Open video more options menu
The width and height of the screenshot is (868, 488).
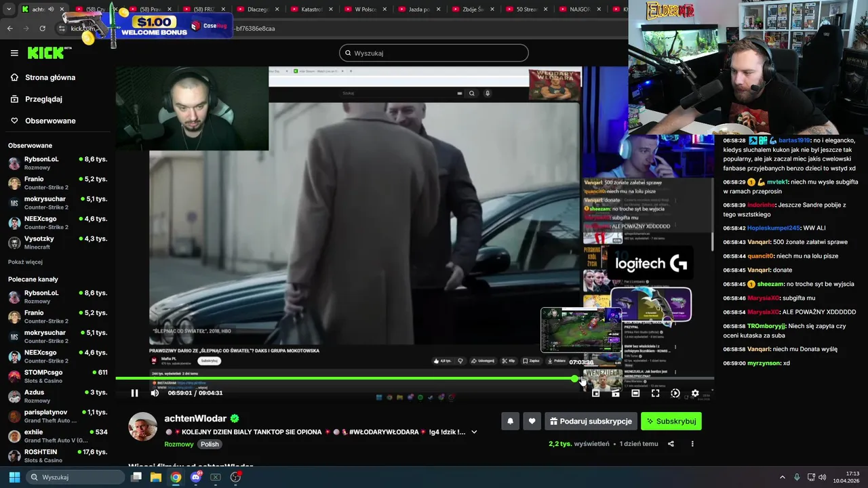pos(692,444)
